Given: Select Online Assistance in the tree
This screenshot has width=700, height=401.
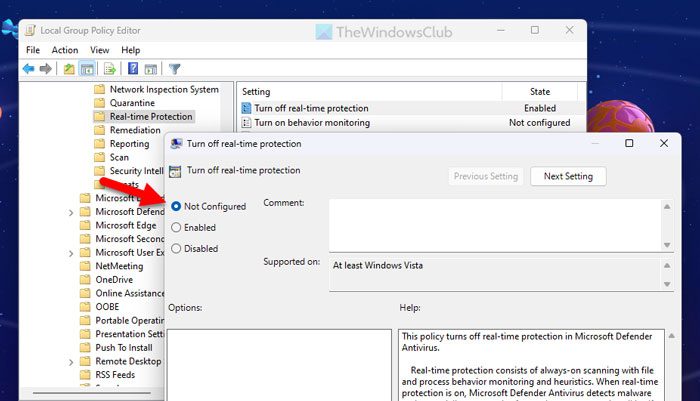Looking at the screenshot, I should click(x=129, y=293).
